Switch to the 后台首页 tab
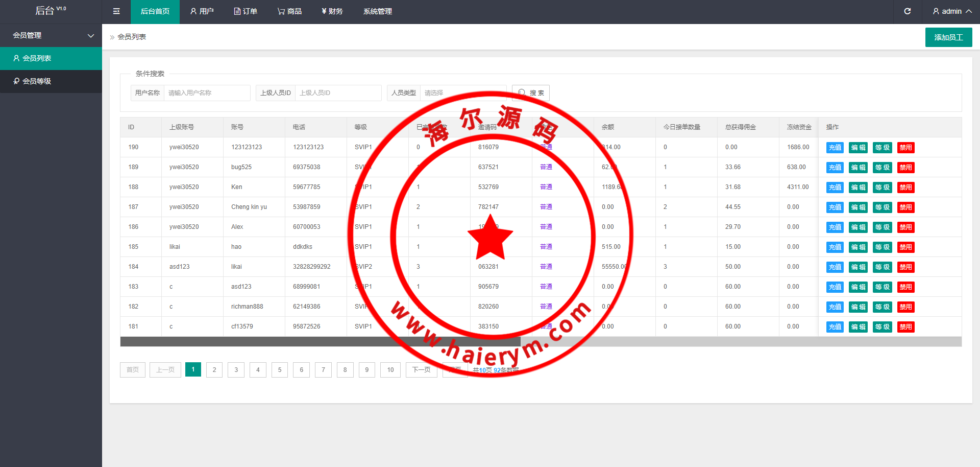980x467 pixels. [155, 11]
